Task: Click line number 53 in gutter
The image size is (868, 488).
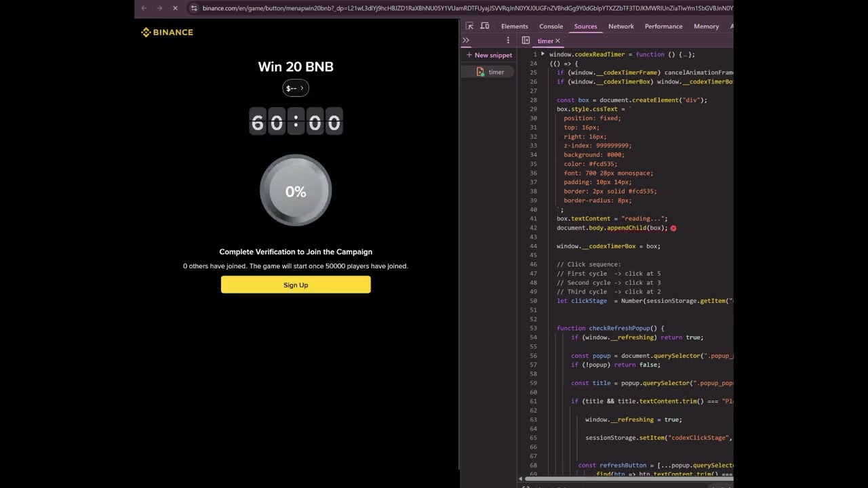Action: coord(534,328)
